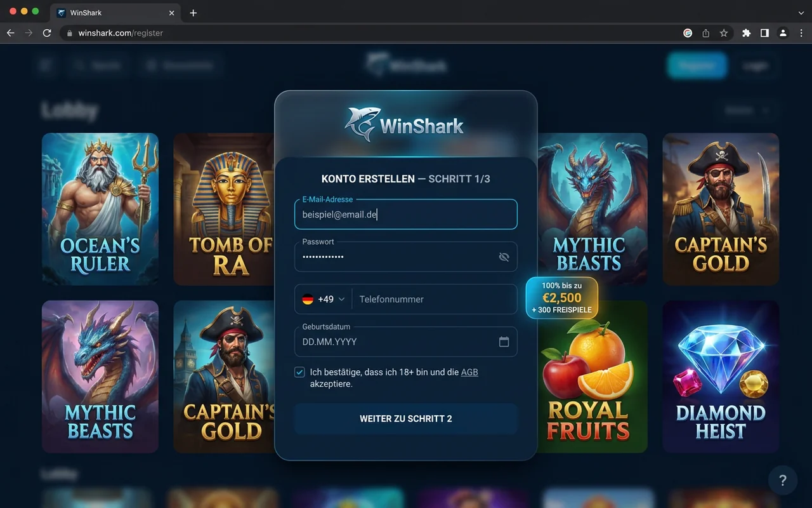Click the address bar URL
The image size is (812, 508).
121,33
